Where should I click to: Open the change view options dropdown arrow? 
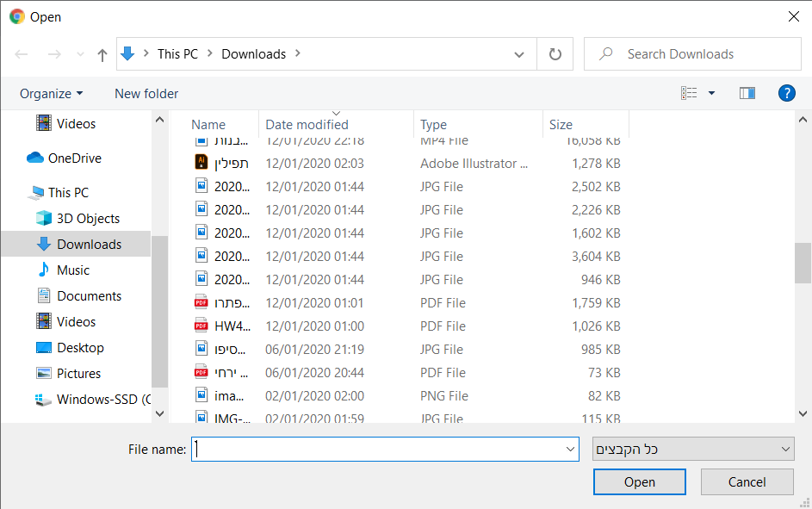pos(711,93)
